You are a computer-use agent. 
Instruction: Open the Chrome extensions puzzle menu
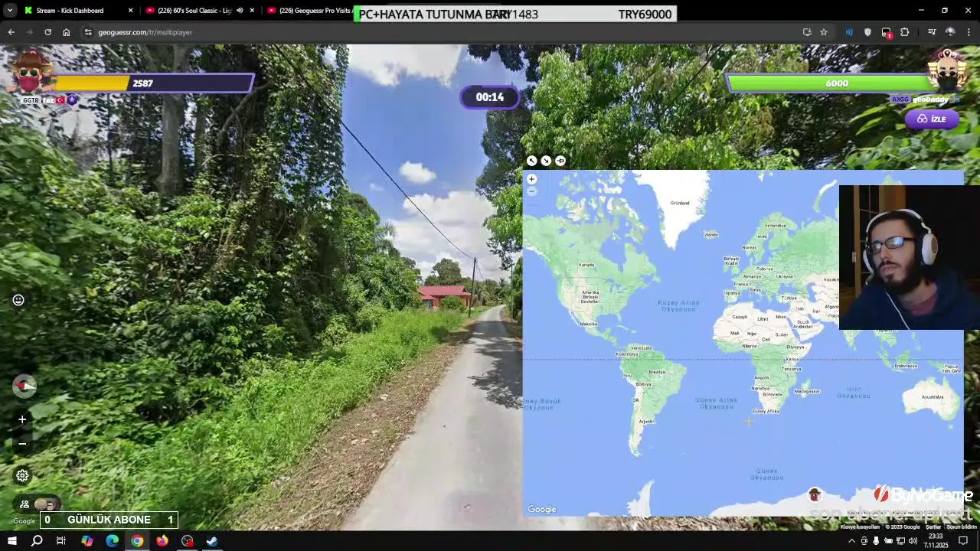905,32
